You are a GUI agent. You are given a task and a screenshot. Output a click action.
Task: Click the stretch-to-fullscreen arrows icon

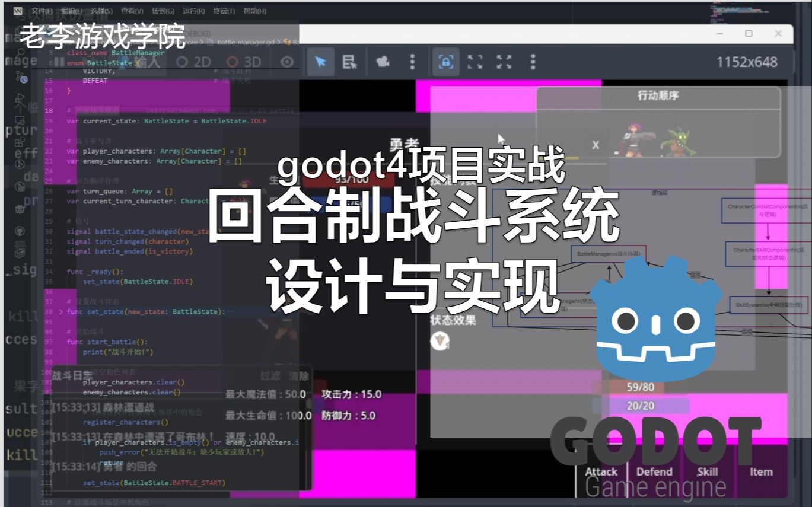tap(504, 62)
